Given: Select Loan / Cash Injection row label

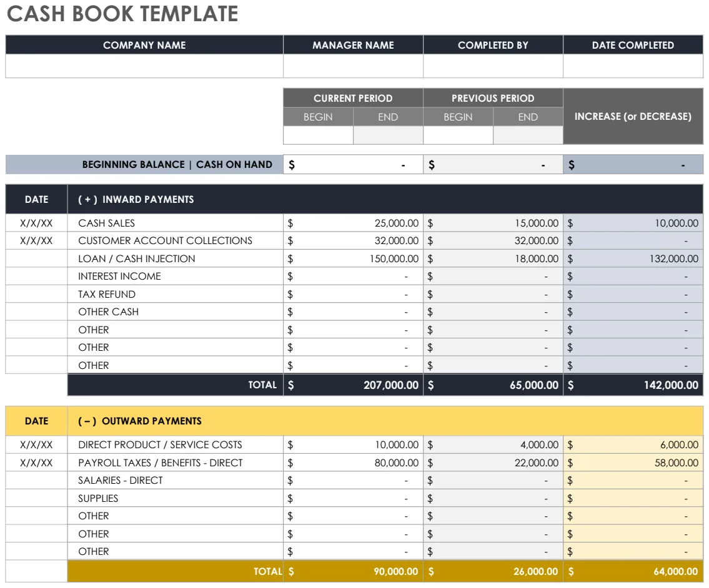Looking at the screenshot, I should point(137,258).
